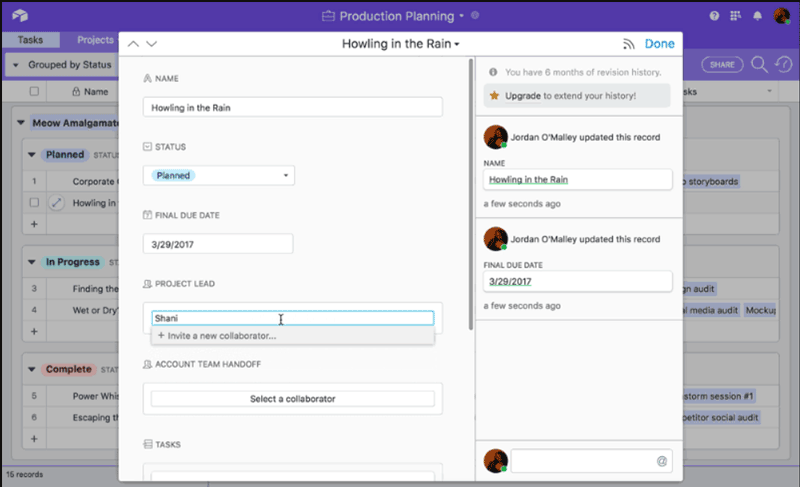Click the lock icon beside Name column
800x487 pixels.
[x=76, y=92]
